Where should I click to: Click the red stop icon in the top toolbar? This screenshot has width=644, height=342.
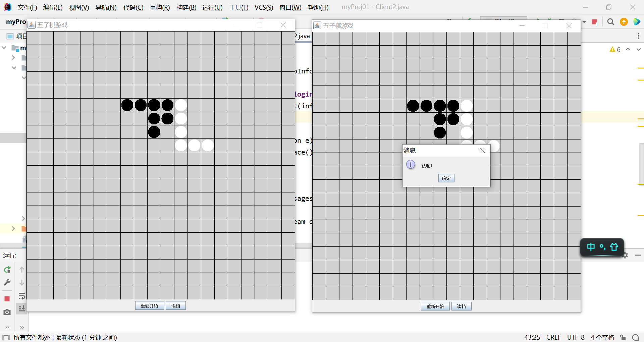pyautogui.click(x=594, y=22)
